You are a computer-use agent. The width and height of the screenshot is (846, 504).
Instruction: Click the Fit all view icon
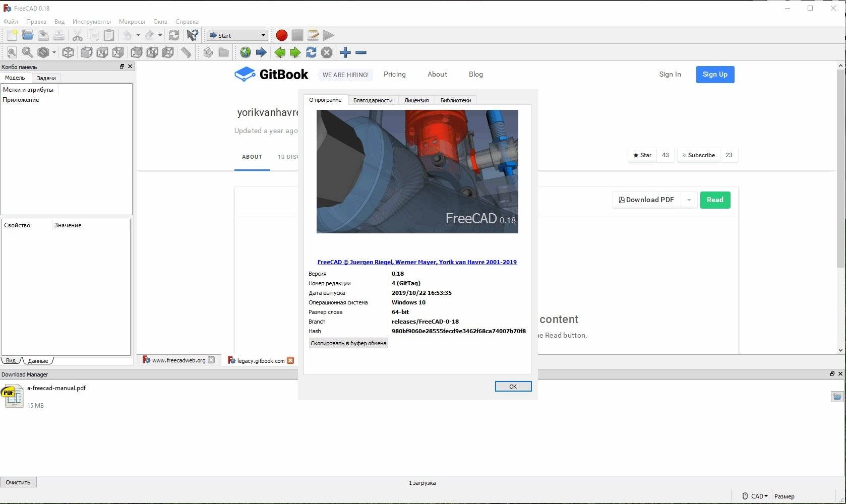point(12,52)
